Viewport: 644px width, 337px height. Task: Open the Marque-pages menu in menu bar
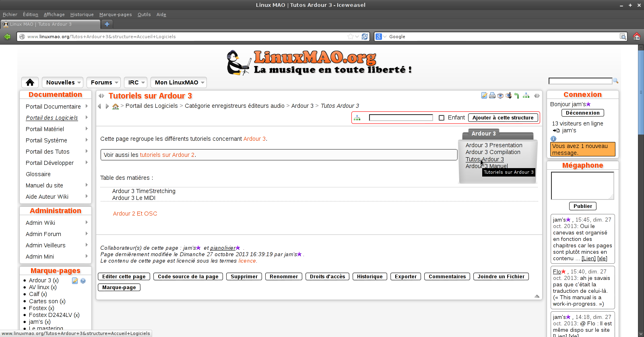click(116, 14)
